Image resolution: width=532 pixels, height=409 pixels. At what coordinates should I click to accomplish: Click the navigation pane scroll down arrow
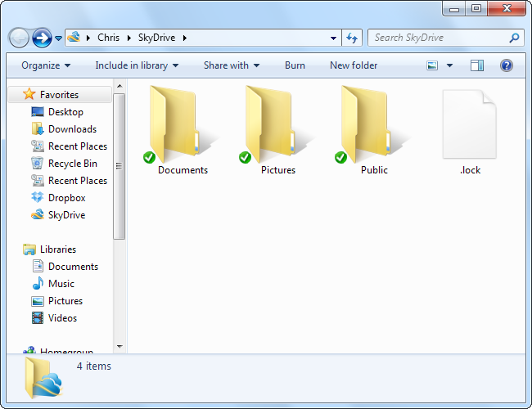pos(119,346)
